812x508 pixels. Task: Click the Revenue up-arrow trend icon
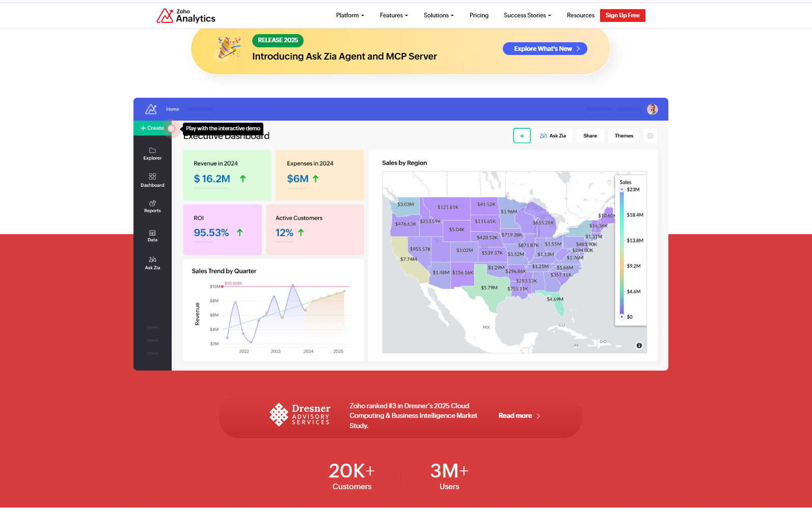point(242,179)
